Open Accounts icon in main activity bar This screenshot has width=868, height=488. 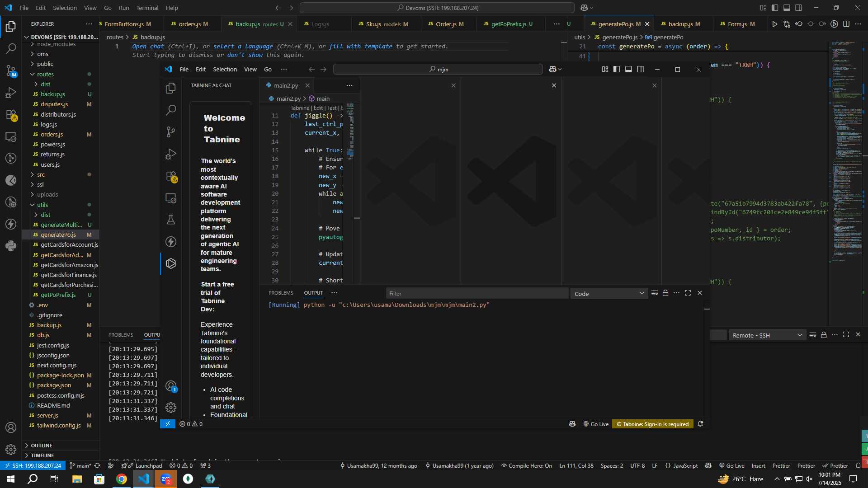point(11,427)
